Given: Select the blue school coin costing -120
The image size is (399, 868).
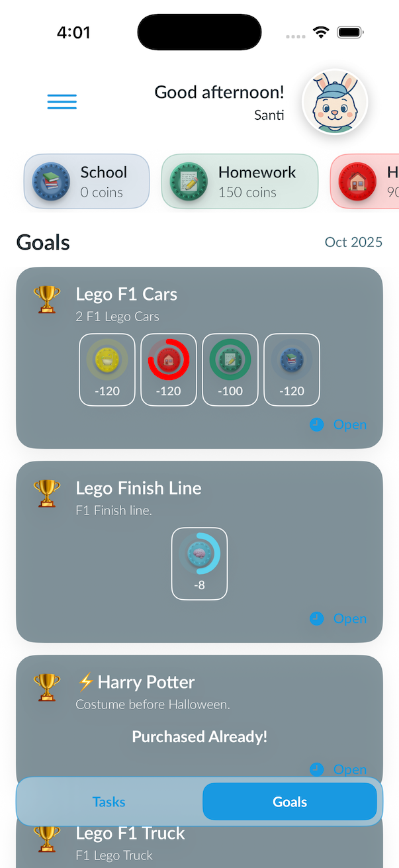Looking at the screenshot, I should pos(292,369).
